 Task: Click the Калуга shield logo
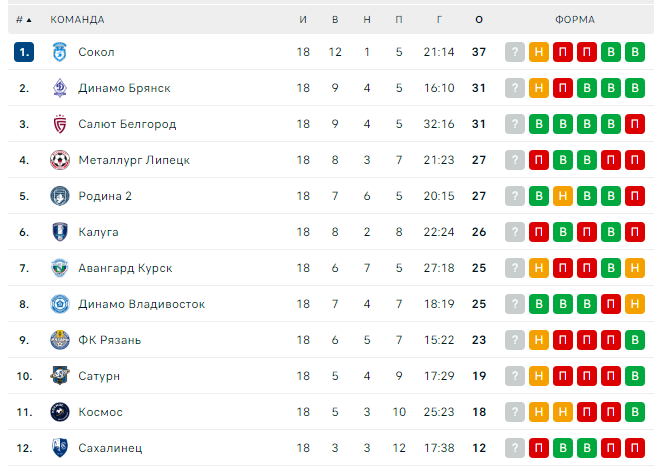point(60,232)
